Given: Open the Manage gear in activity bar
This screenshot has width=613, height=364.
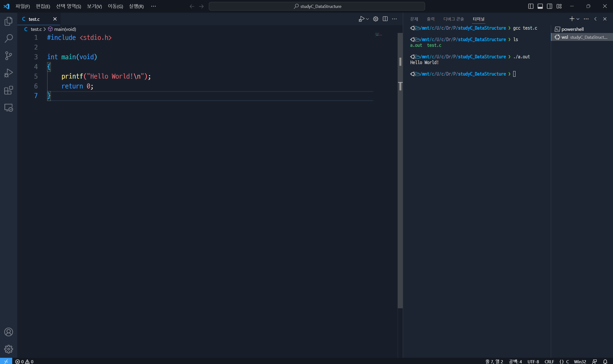Looking at the screenshot, I should 9,349.
